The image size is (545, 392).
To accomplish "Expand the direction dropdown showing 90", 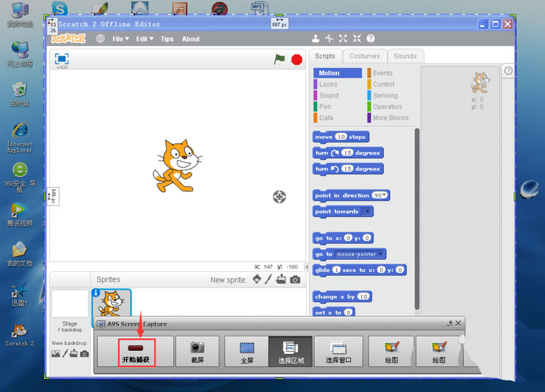I will tap(380, 195).
